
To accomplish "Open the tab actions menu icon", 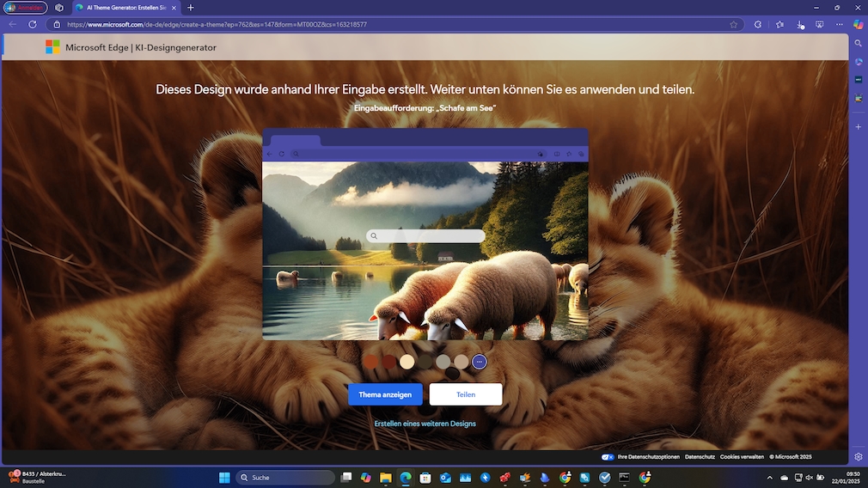I will tap(59, 8).
